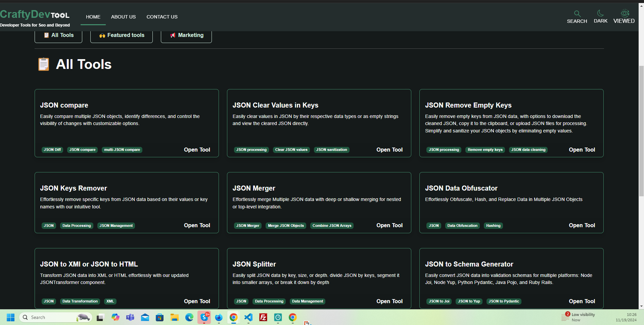Click the clipboard icon beside the All Tools heading

(44, 64)
